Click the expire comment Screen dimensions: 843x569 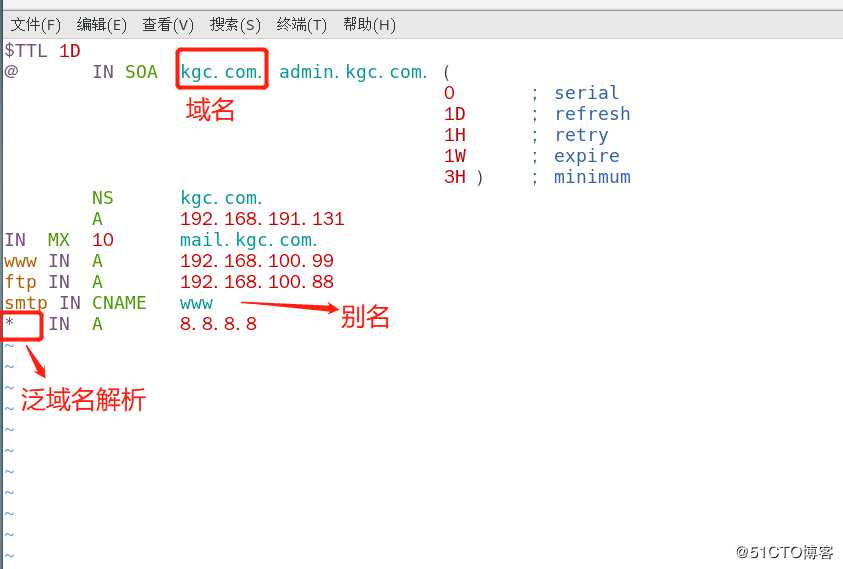click(x=587, y=156)
